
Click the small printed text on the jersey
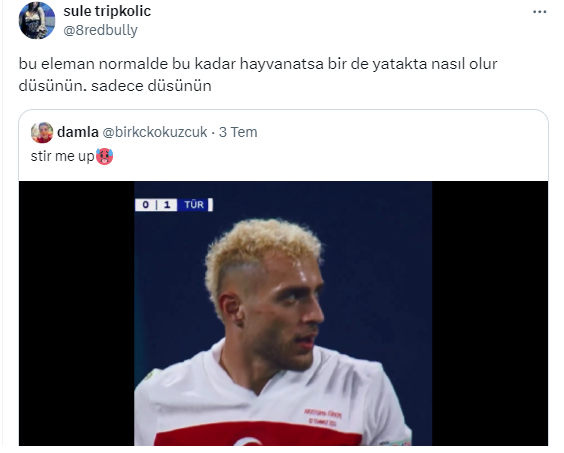tap(323, 417)
